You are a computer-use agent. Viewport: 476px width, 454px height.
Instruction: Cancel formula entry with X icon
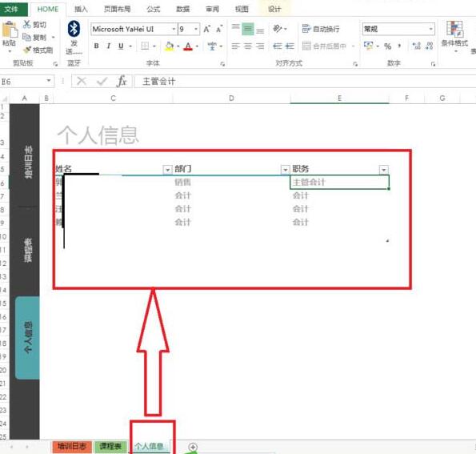click(x=82, y=81)
